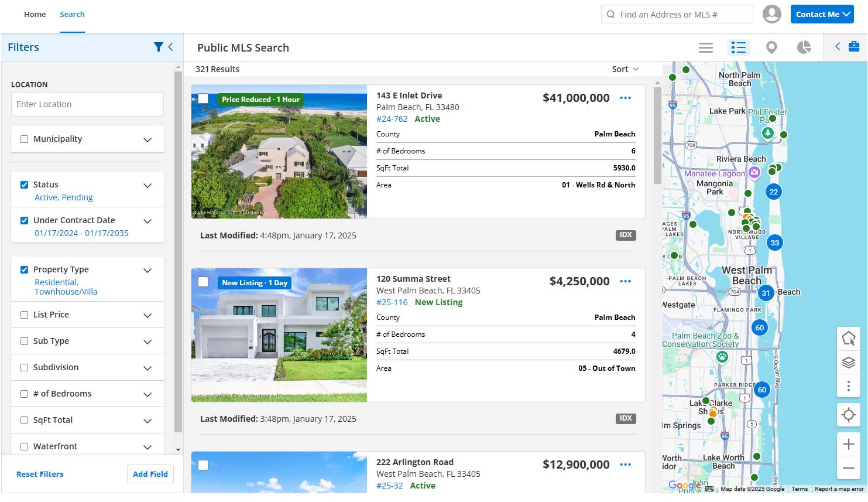
Task: Click the filter funnel icon
Action: pyautogui.click(x=158, y=47)
